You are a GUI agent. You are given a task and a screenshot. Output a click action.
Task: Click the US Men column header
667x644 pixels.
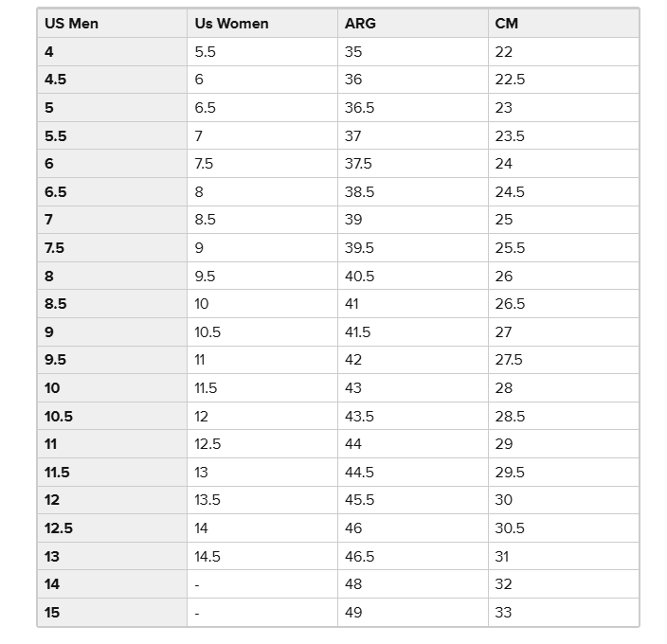113,24
